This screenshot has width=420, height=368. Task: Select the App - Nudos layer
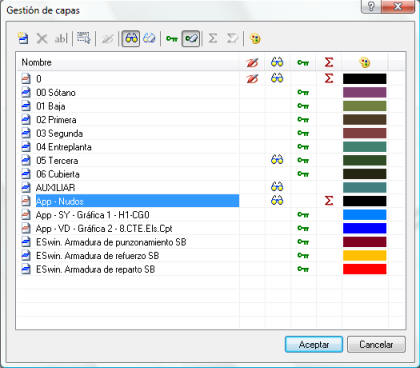137,201
